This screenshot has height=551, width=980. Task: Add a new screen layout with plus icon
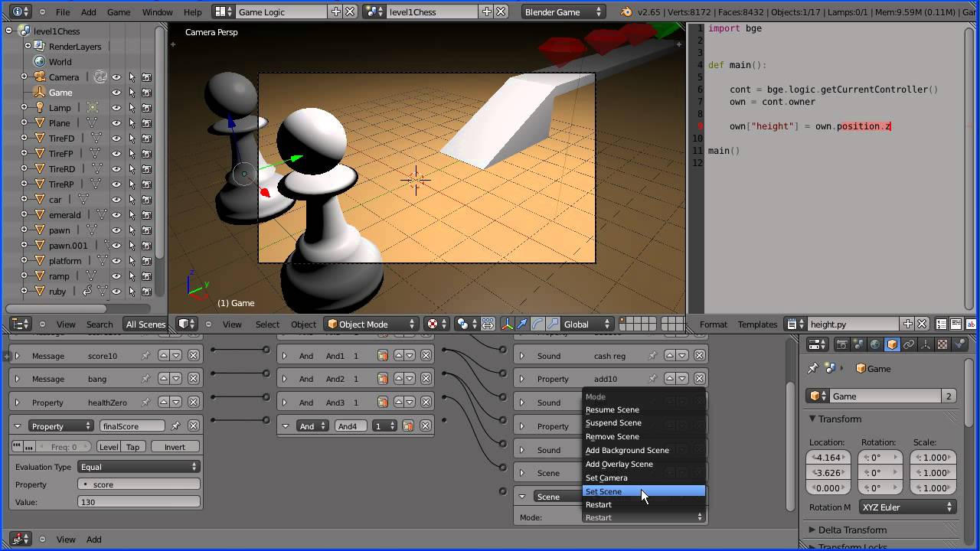335,11
